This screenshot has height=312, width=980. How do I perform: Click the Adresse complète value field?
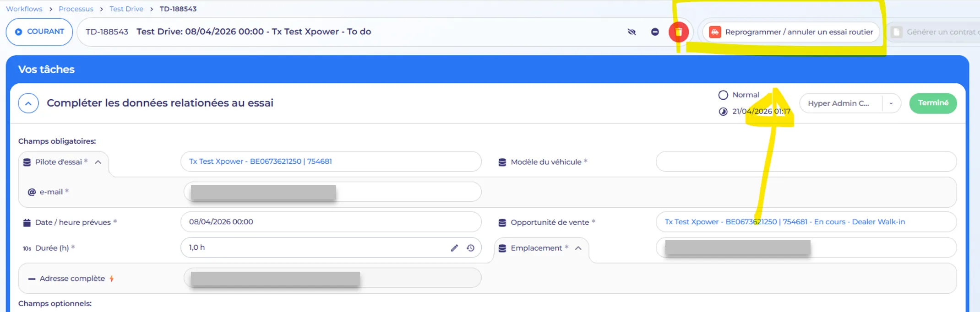pyautogui.click(x=332, y=278)
